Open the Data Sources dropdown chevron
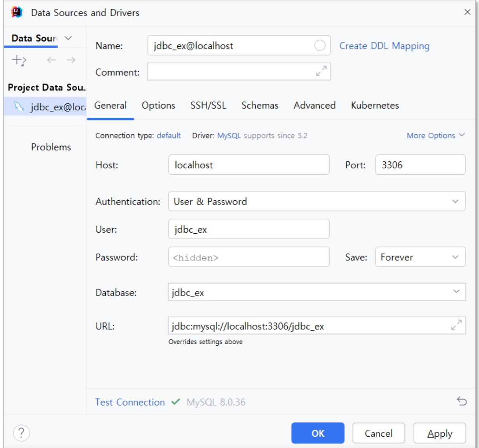479x448 pixels. coord(68,38)
